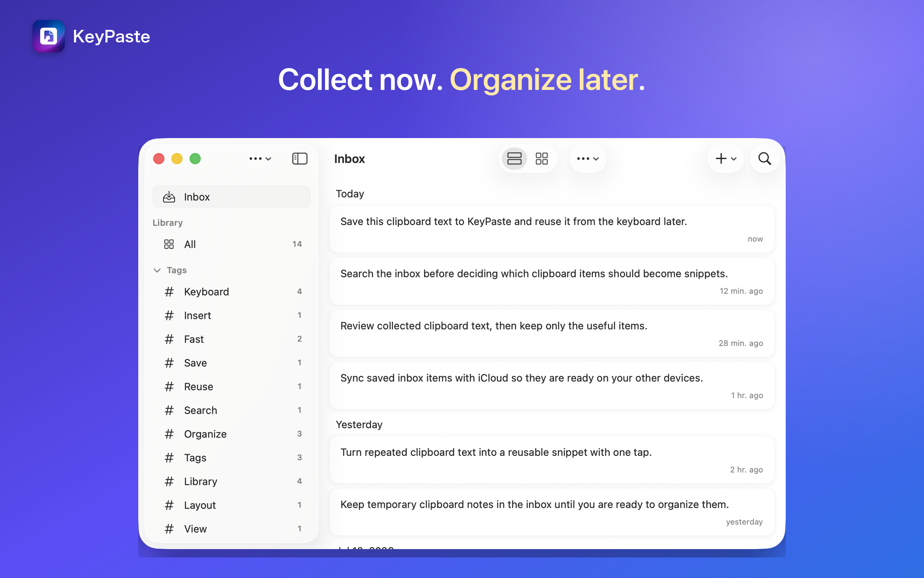Image resolution: width=924 pixels, height=578 pixels.
Task: Select the Organize tag
Action: [231, 434]
